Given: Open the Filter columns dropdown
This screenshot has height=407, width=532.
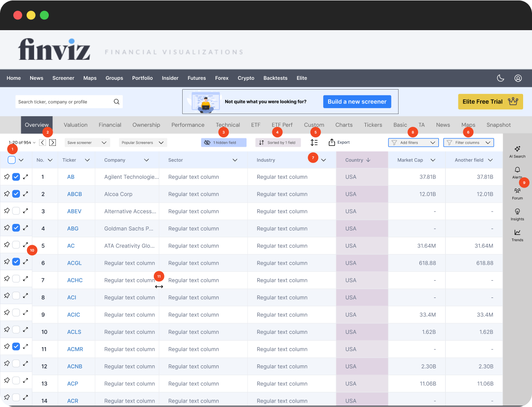Looking at the screenshot, I should pyautogui.click(x=468, y=143).
